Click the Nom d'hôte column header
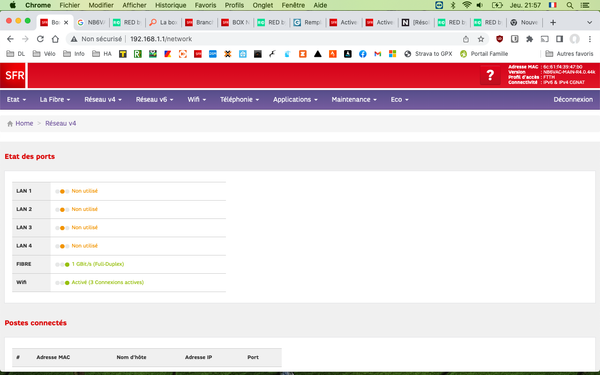600x375 pixels. tap(131, 358)
